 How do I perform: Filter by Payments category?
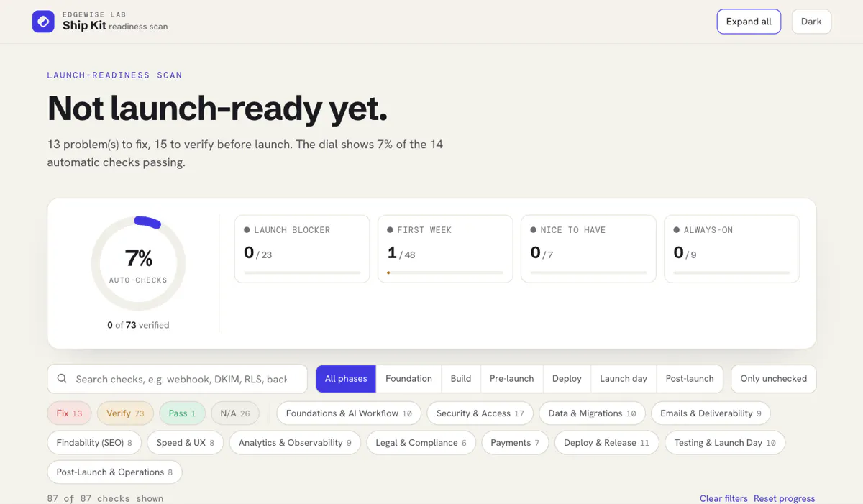coord(515,443)
